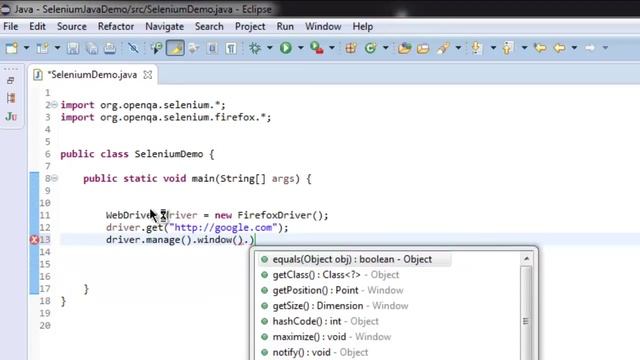Open the File menu

11,27
